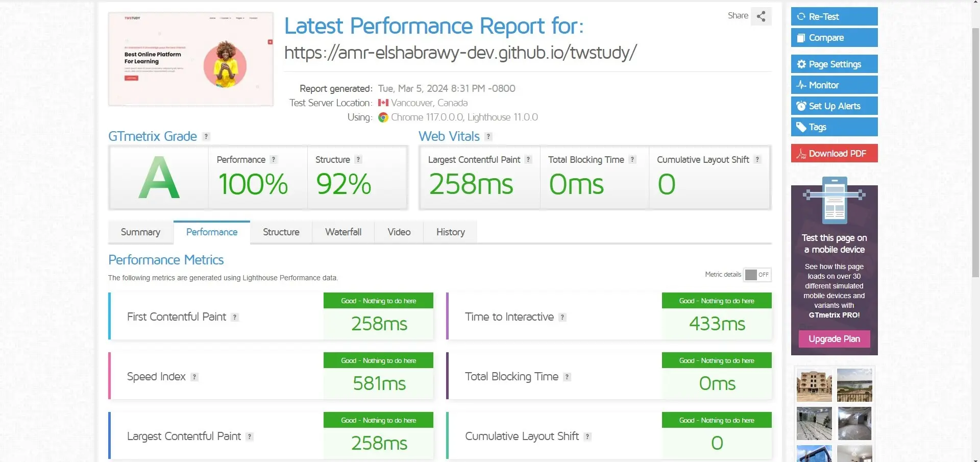Select the Performance tab
980x462 pixels.
(x=212, y=232)
